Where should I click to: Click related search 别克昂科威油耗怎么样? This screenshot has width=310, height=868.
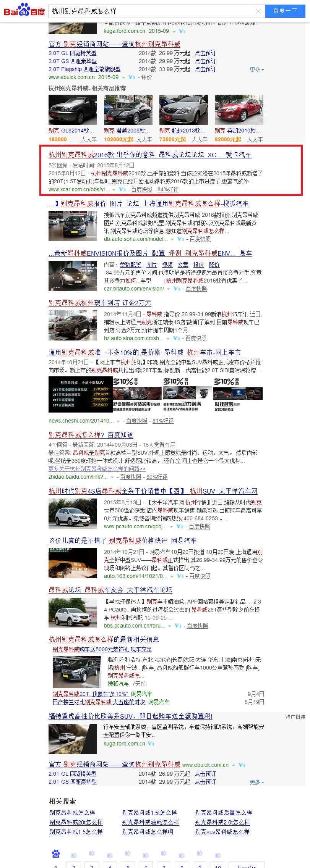click(151, 822)
